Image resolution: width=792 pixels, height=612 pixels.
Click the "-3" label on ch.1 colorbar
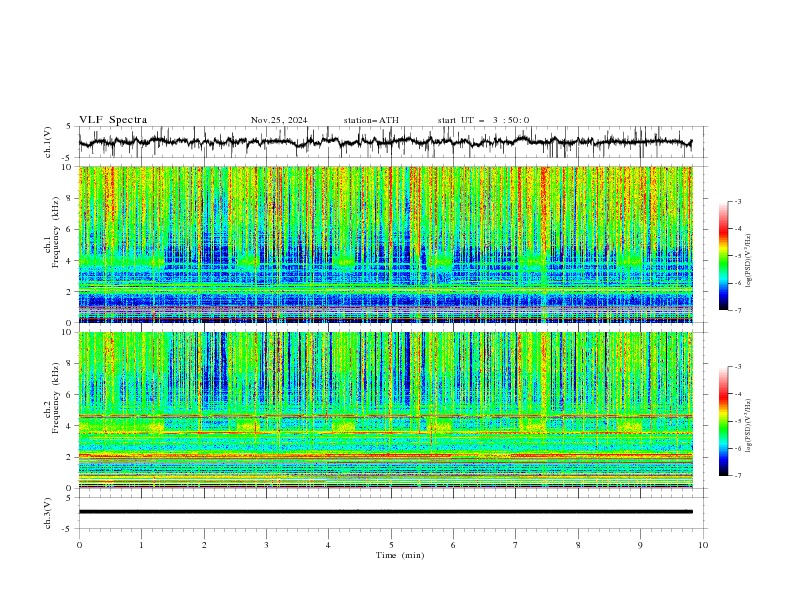[738, 201]
